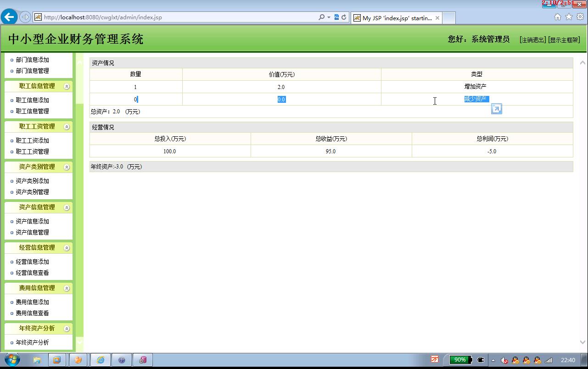The width and height of the screenshot is (588, 369).
Task: Click the accelerator popup icon near 减少资产
Action: (497, 109)
